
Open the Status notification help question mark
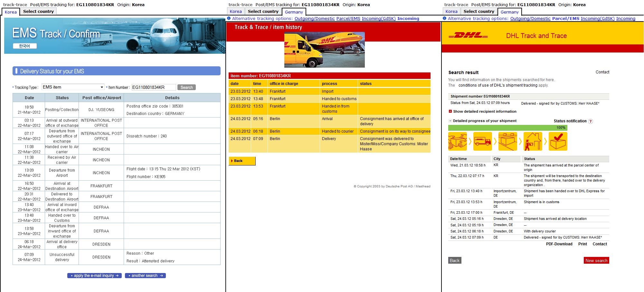pos(590,121)
